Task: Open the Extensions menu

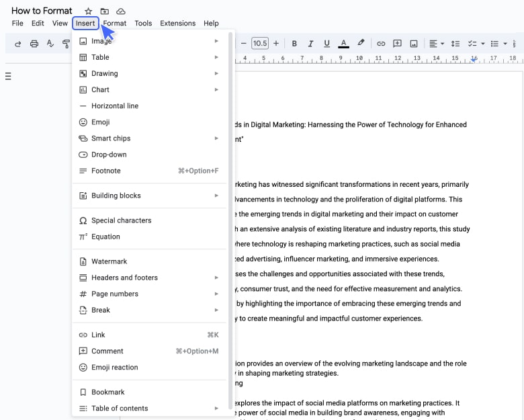Action: [x=178, y=24]
